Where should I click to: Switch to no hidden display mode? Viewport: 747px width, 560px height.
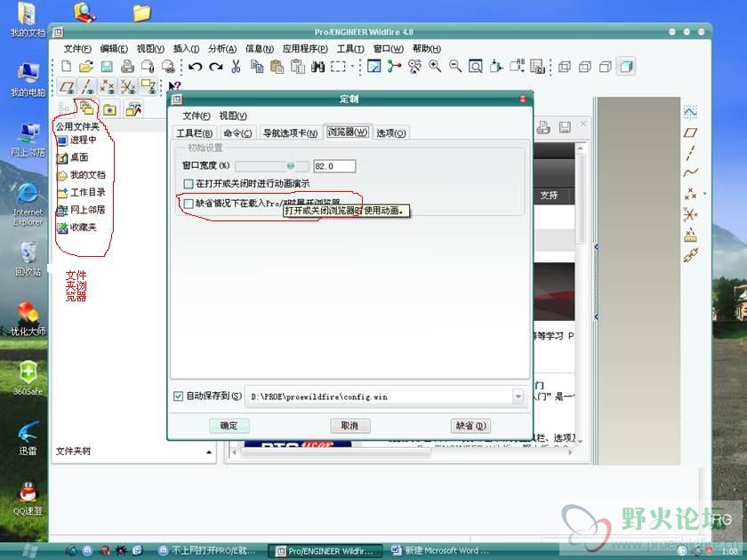(605, 67)
